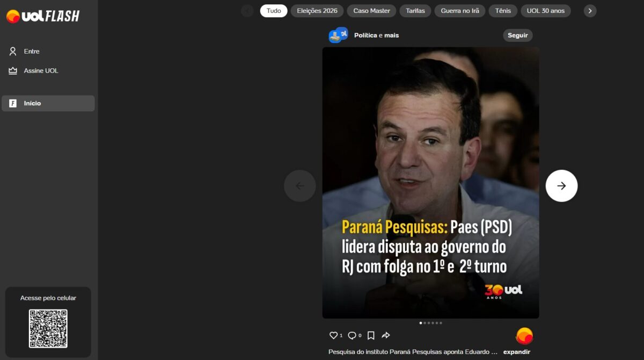Select the Guerra no Irã topic chip

point(460,11)
